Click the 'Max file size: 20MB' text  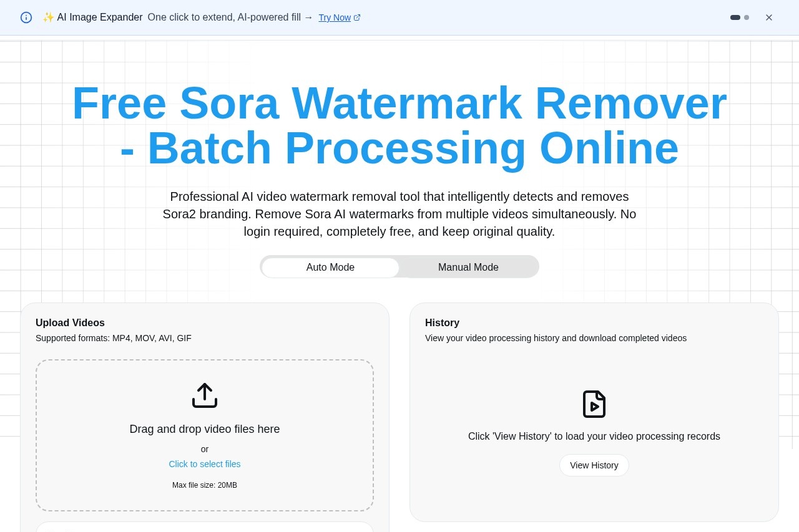(204, 485)
